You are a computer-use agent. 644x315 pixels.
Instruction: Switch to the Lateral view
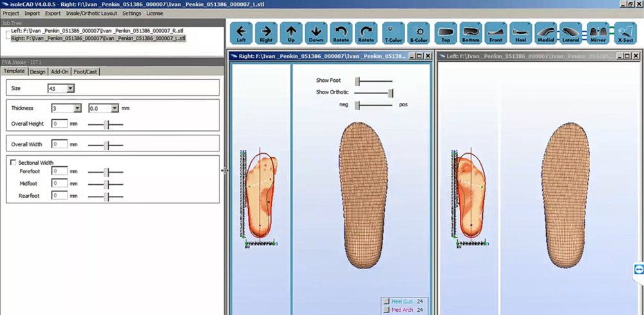[x=570, y=32]
